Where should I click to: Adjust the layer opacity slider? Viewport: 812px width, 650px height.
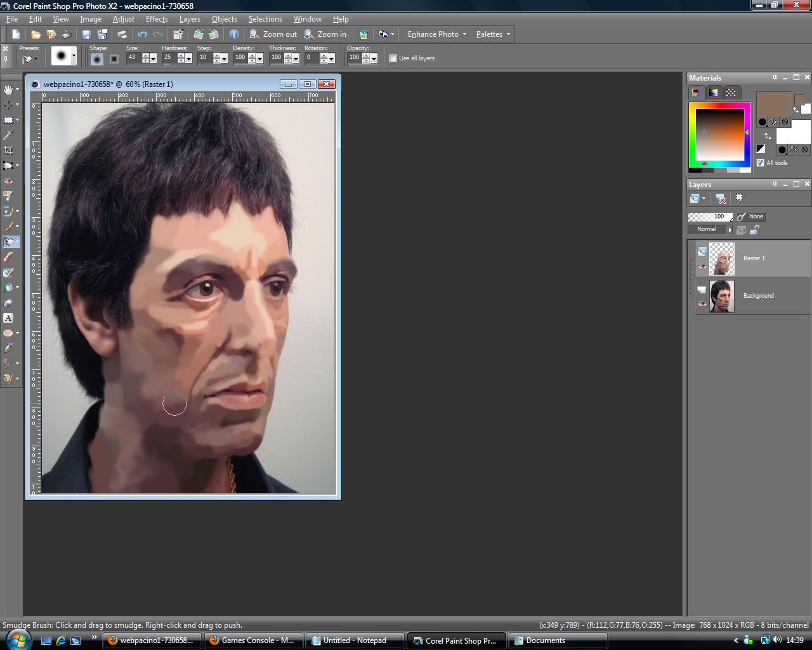pos(710,216)
